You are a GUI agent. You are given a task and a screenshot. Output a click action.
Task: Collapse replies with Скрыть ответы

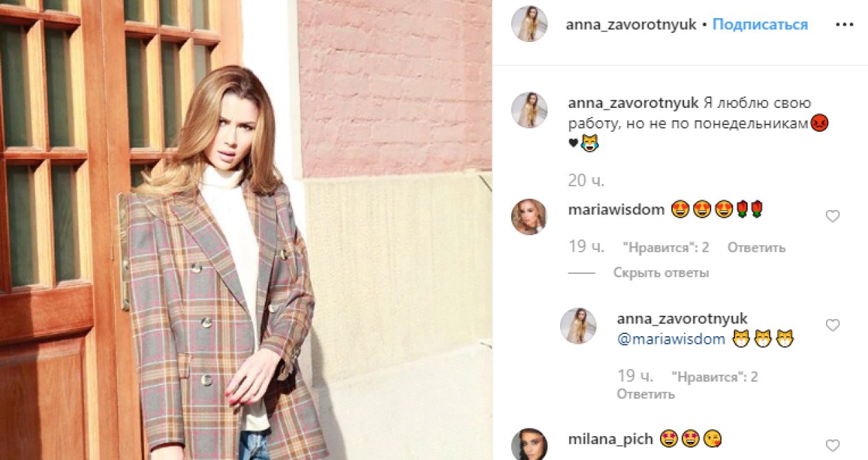tap(661, 273)
